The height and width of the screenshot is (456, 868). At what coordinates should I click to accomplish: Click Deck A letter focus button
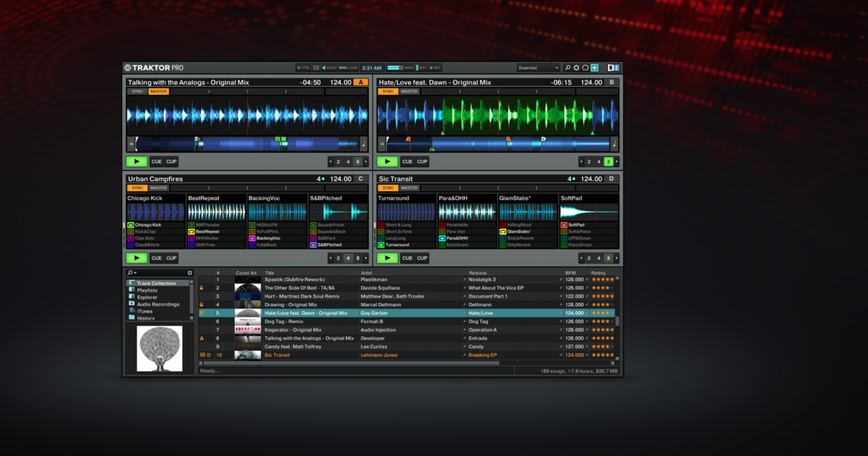tap(361, 83)
